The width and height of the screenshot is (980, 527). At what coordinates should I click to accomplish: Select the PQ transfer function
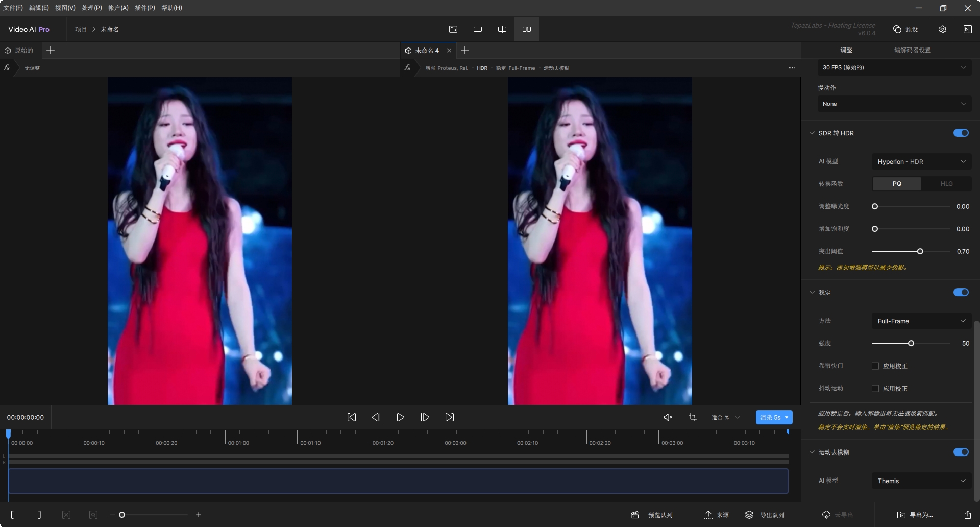pyautogui.click(x=897, y=184)
